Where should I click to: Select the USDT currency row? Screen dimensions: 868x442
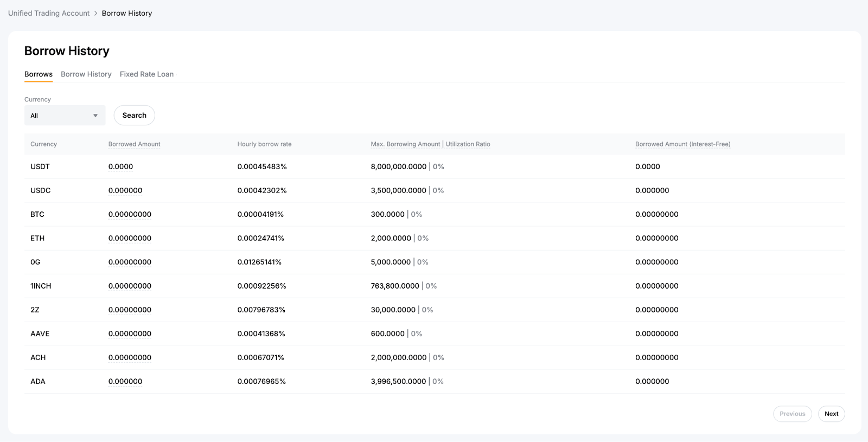coord(40,166)
